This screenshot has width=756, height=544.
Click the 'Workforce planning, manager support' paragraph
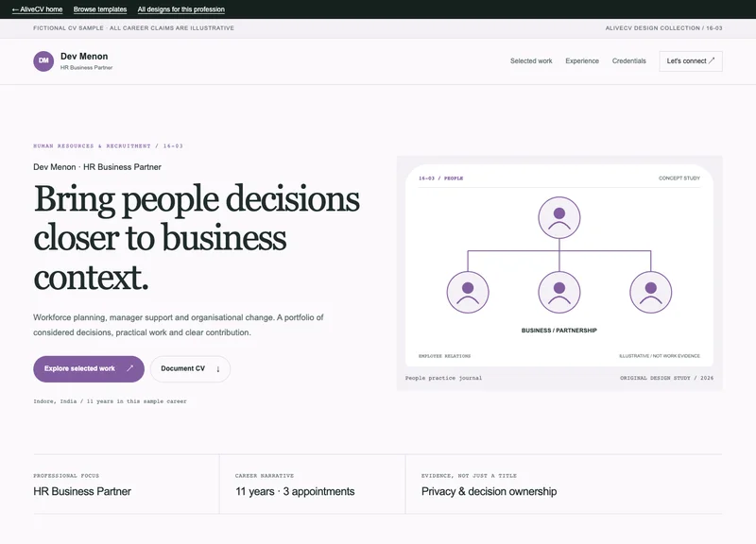click(178, 325)
